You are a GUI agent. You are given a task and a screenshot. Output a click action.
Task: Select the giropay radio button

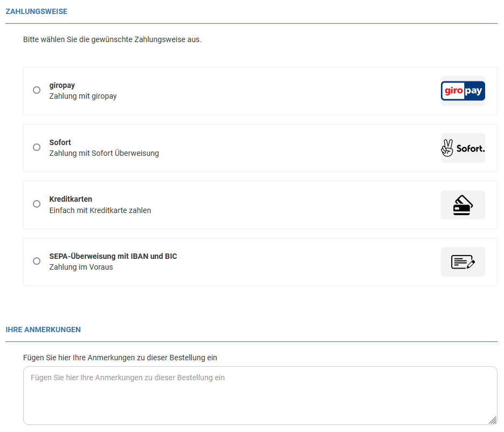click(37, 90)
